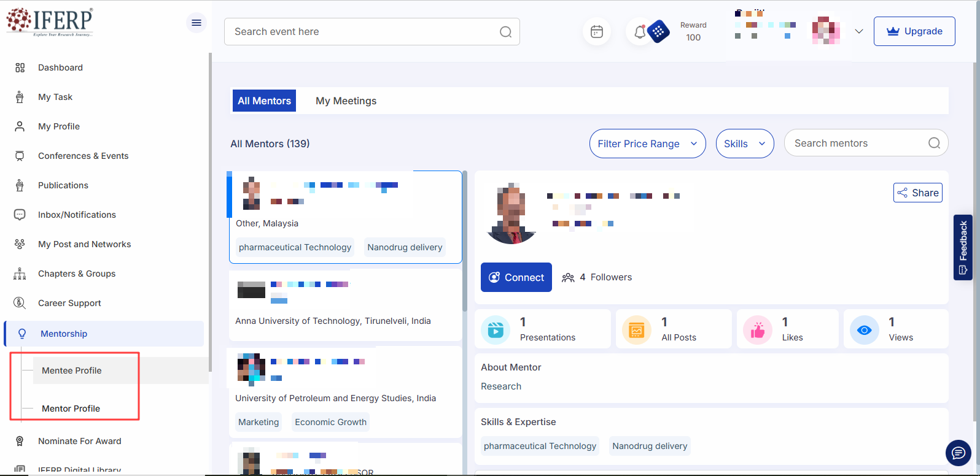Click the Search event here field
This screenshot has width=980, height=476.
point(362,31)
